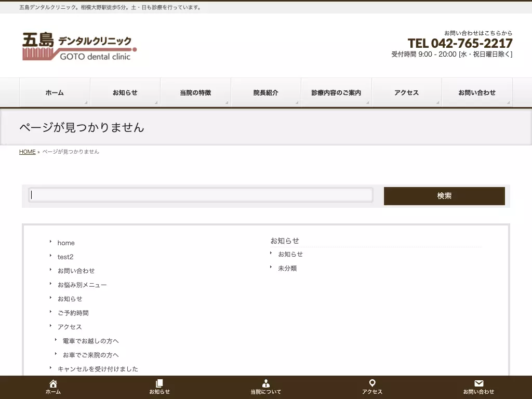Open お知らせ in main navigation
The height and width of the screenshot is (399, 532).
pyautogui.click(x=125, y=92)
